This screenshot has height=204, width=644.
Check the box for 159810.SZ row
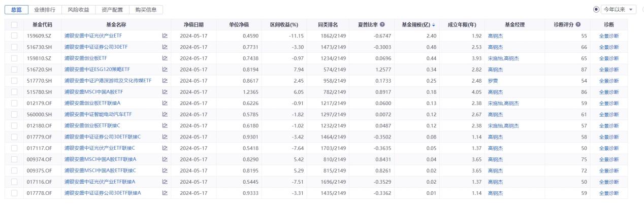tap(14, 58)
